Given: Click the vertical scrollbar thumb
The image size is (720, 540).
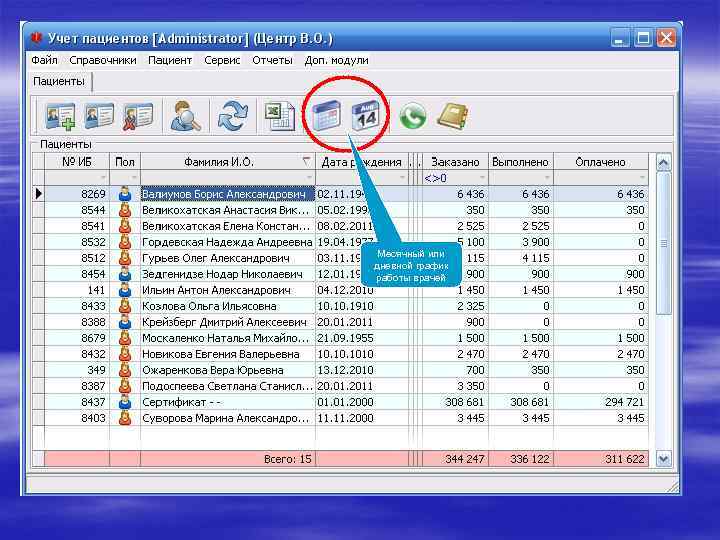Looking at the screenshot, I should [663, 243].
